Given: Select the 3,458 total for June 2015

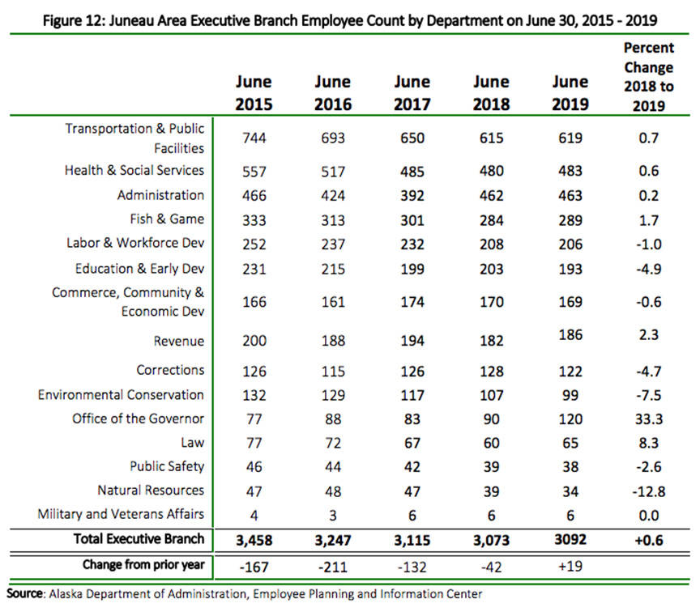Looking at the screenshot, I should point(254,540).
